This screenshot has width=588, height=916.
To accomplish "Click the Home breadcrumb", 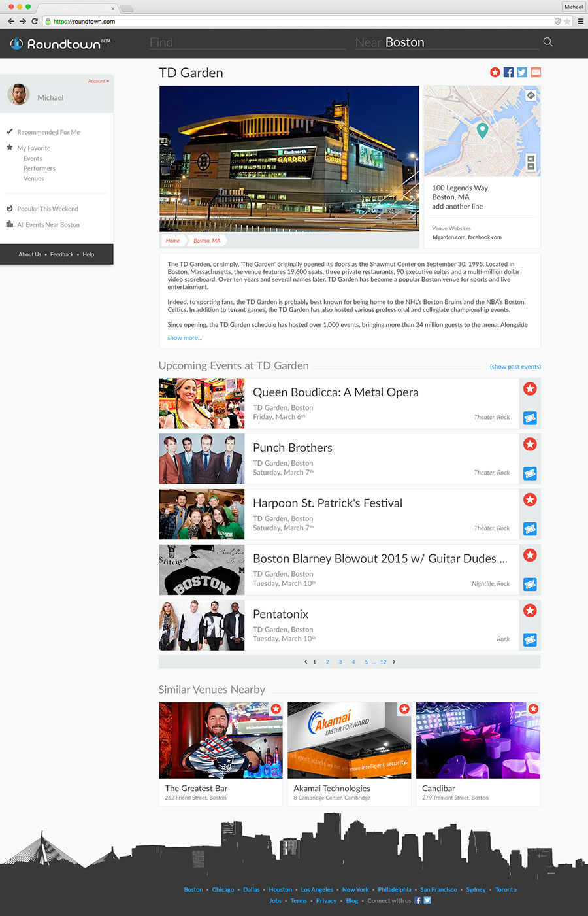I will 172,241.
